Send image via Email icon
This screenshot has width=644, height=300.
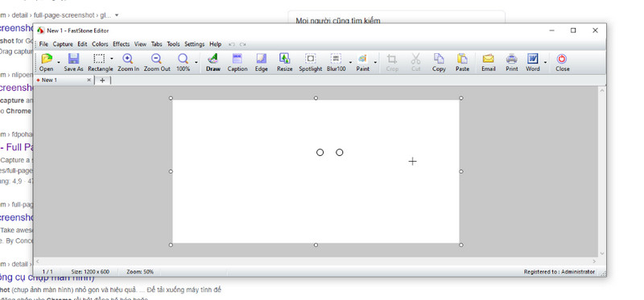pyautogui.click(x=488, y=59)
